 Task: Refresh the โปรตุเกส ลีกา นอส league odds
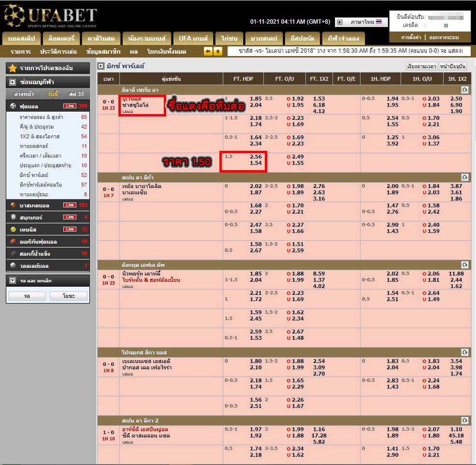coord(464,352)
